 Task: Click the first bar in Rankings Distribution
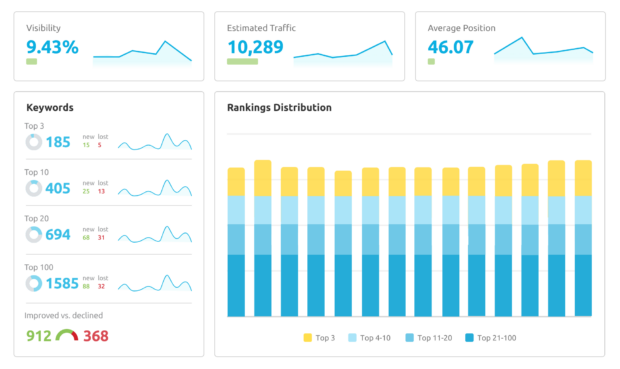236,242
